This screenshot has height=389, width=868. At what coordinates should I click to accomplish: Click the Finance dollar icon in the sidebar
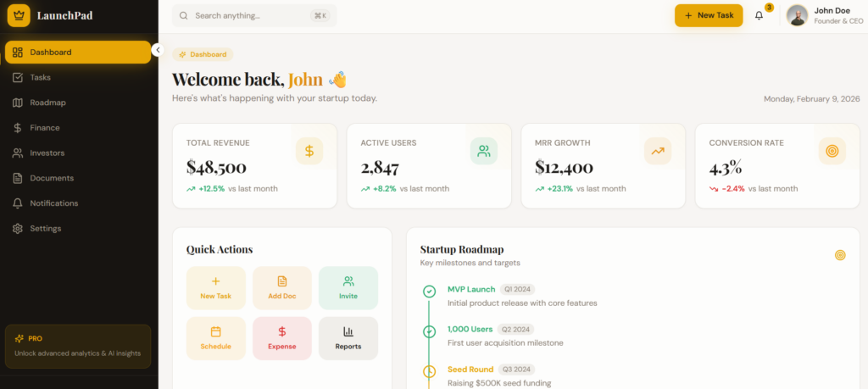(x=18, y=128)
